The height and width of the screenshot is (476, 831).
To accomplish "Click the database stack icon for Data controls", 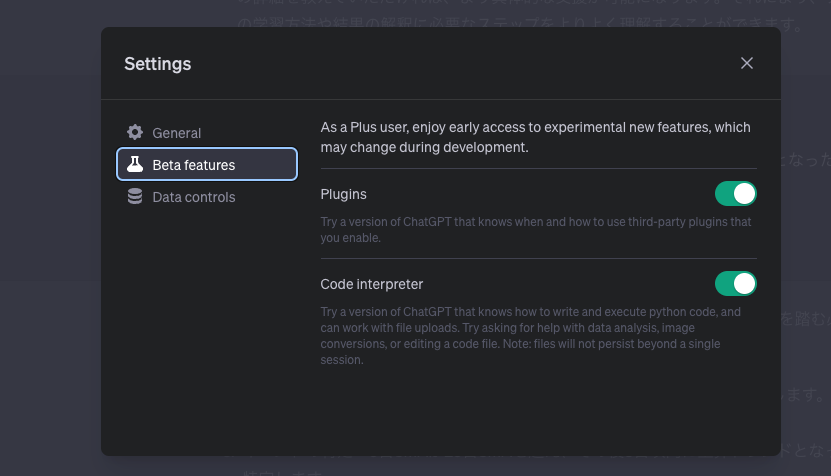I will [x=135, y=196].
